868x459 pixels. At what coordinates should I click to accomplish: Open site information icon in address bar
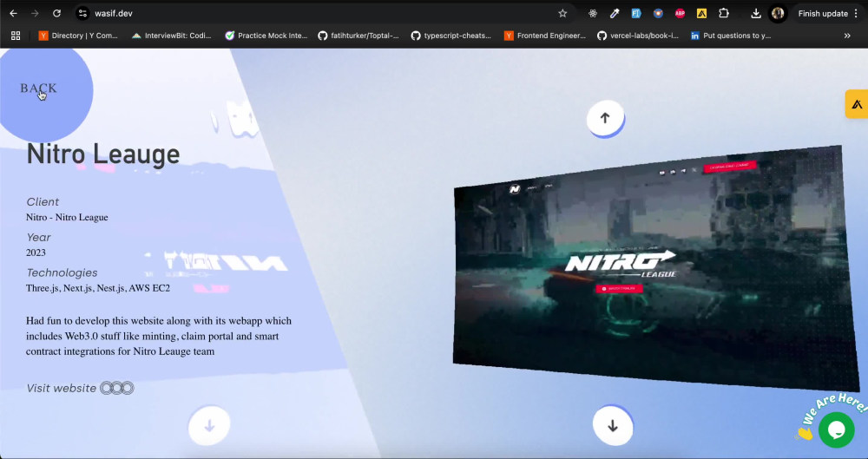(x=82, y=13)
